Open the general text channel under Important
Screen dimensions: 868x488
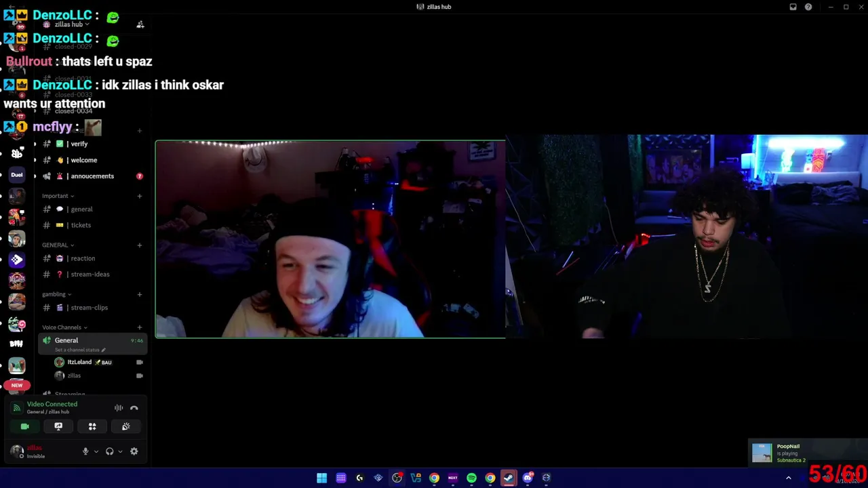(x=91, y=209)
